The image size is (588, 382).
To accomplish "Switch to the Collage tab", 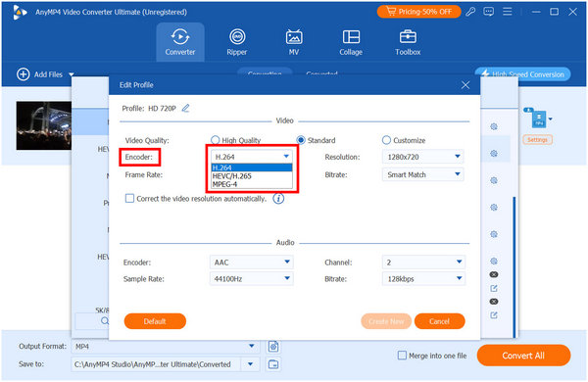I will pyautogui.click(x=351, y=42).
